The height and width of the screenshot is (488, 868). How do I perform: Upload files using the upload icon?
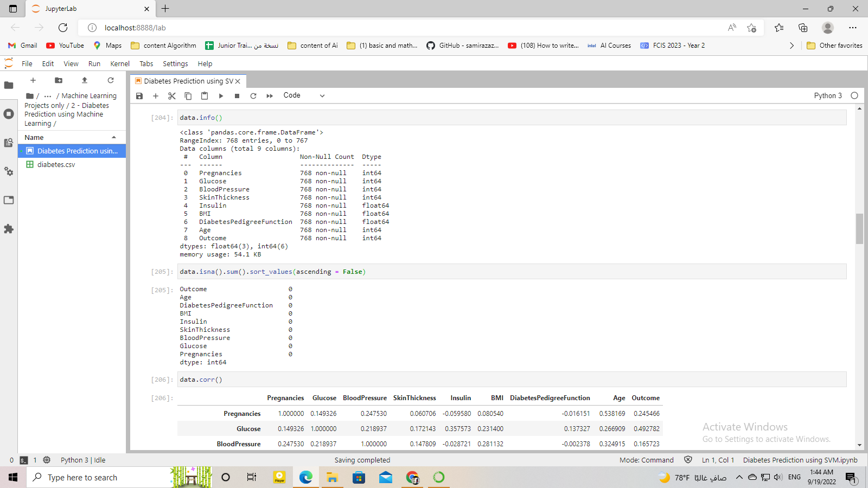pyautogui.click(x=85, y=80)
